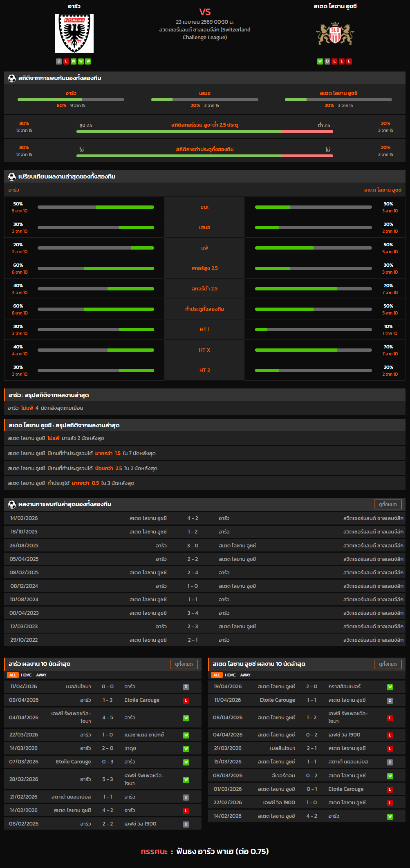
Task: Click soccer ball icon beside ผลงานการพบกันล่าสุดของทั้งสองทีม
Action: [x=12, y=504]
